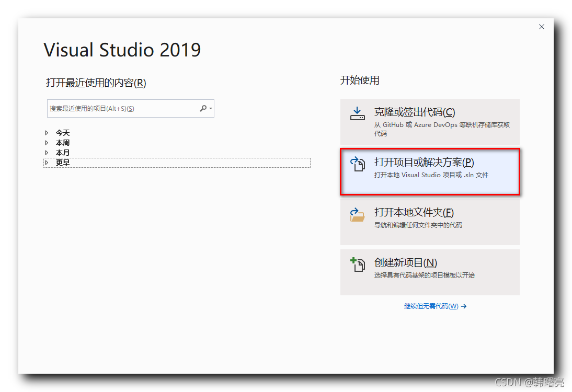Click the Visual Studio 2019 title
Screen dimensions: 572x392
click(122, 50)
